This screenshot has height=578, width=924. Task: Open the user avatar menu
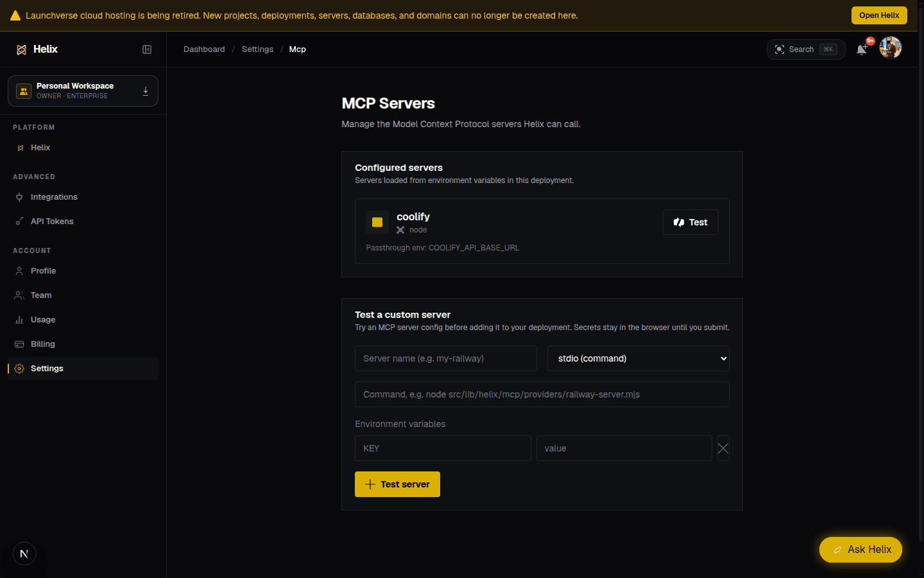(x=891, y=48)
